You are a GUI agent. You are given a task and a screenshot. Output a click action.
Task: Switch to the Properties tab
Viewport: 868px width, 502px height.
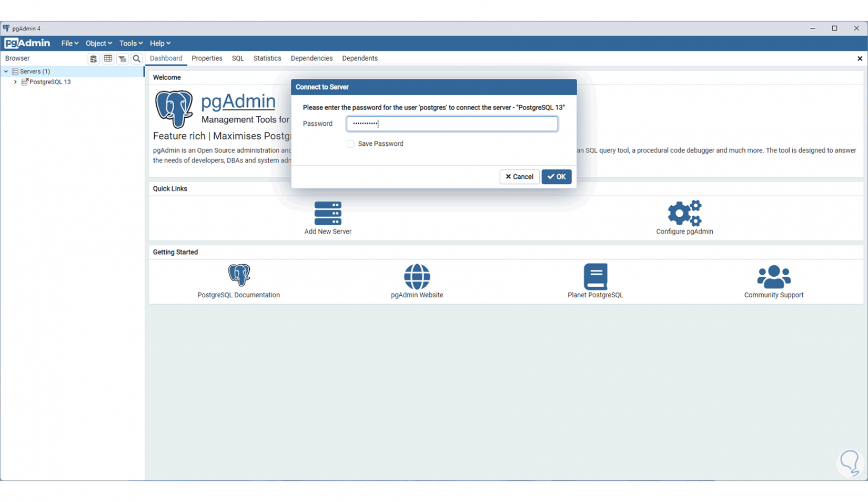coord(207,58)
